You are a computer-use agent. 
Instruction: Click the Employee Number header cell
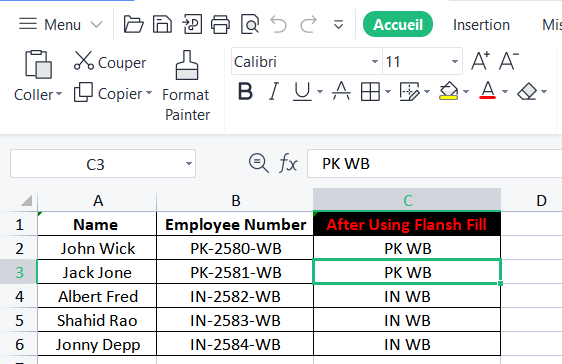click(235, 224)
